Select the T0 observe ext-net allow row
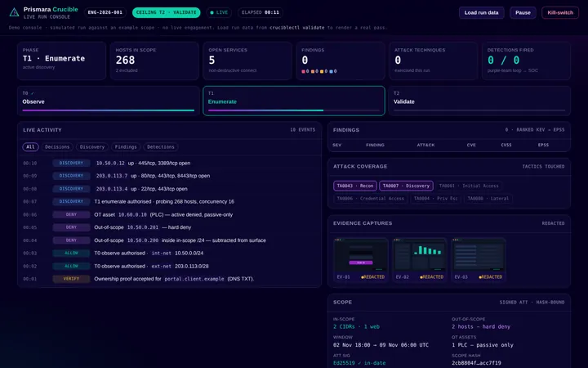This screenshot has width=588, height=368. pos(170,266)
